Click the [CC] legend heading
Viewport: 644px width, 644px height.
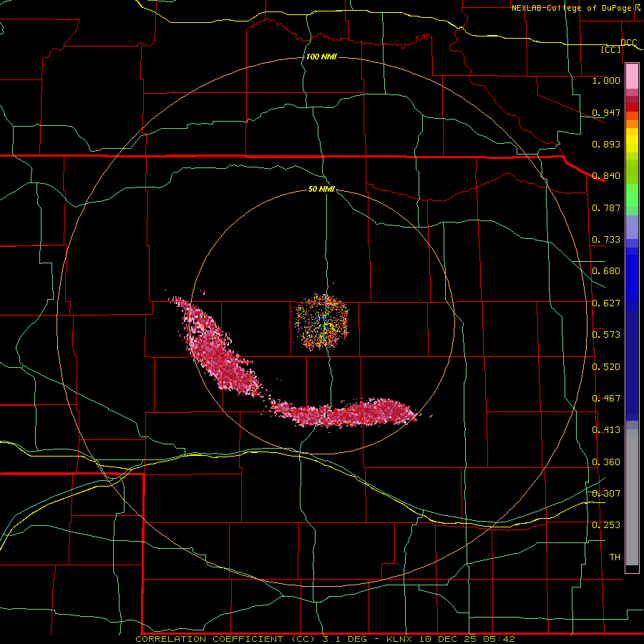pos(611,49)
